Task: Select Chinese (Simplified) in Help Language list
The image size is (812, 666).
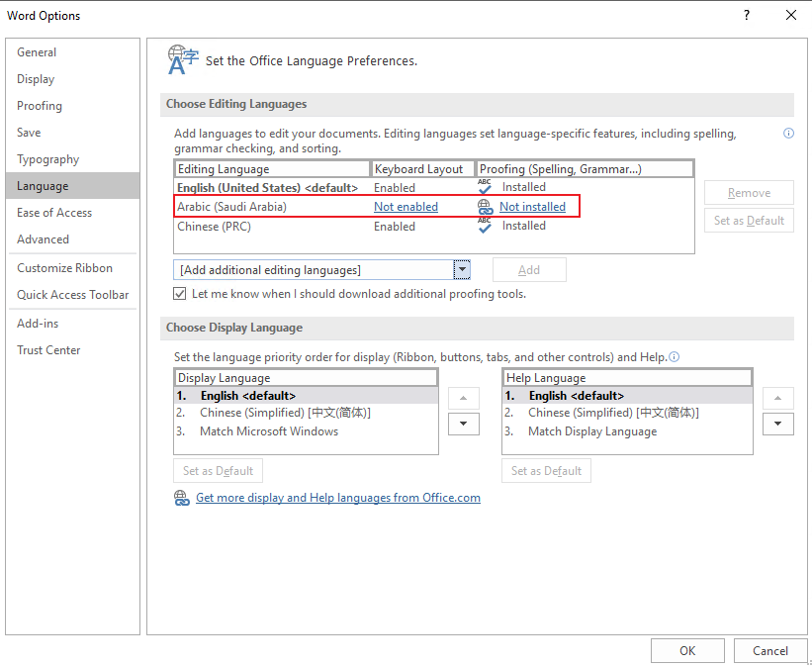Action: point(627,413)
